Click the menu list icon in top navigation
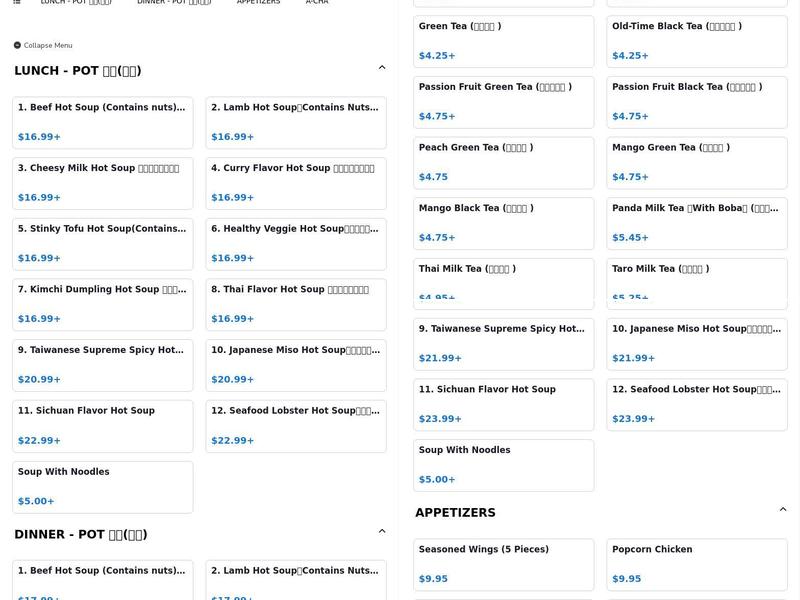 pos(17,3)
